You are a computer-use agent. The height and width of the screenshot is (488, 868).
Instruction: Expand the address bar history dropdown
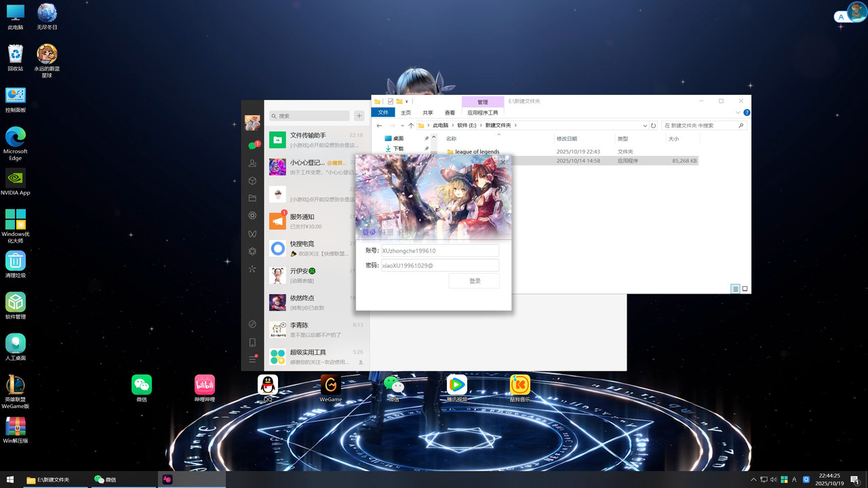click(645, 125)
